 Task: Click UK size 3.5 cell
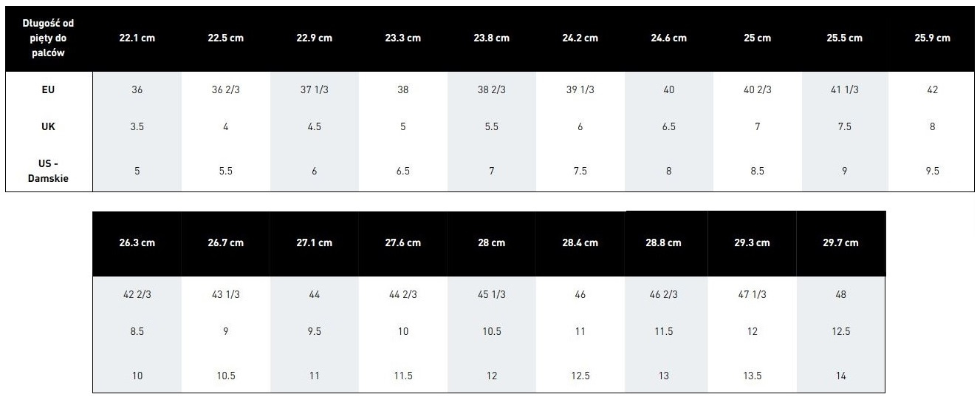137,126
